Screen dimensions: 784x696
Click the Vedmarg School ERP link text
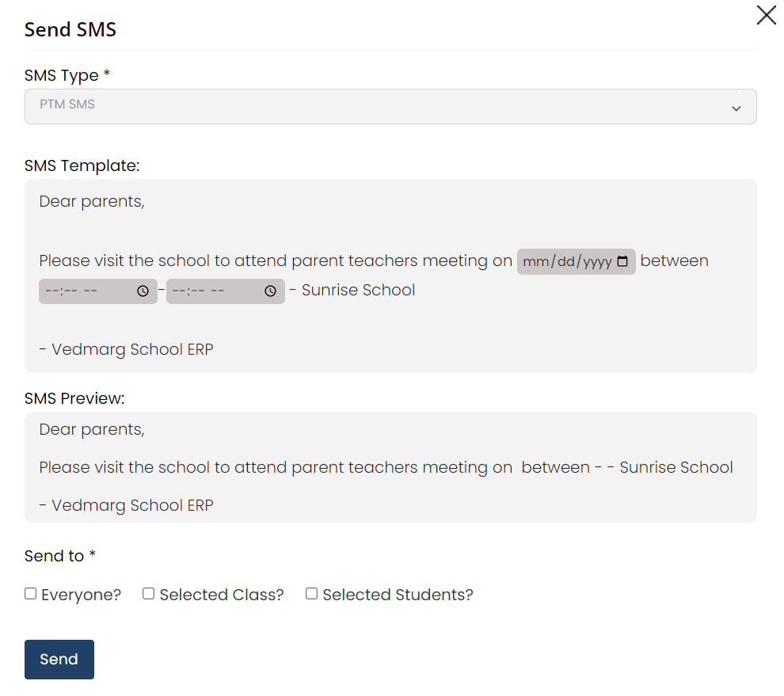click(126, 348)
